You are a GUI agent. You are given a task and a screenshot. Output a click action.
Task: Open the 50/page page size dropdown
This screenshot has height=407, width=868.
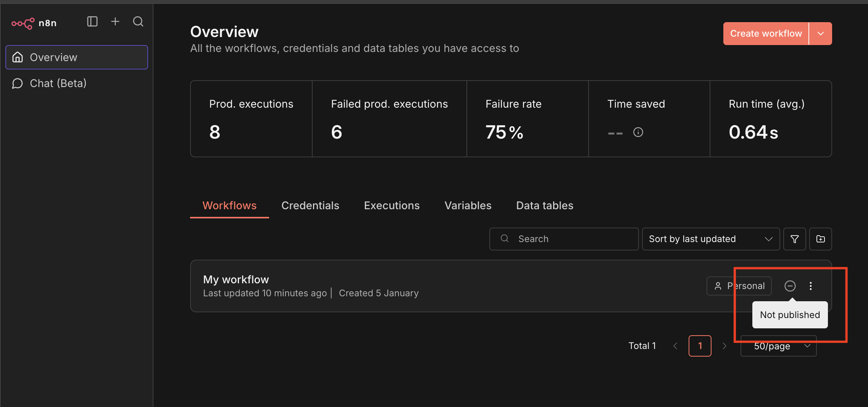click(778, 346)
